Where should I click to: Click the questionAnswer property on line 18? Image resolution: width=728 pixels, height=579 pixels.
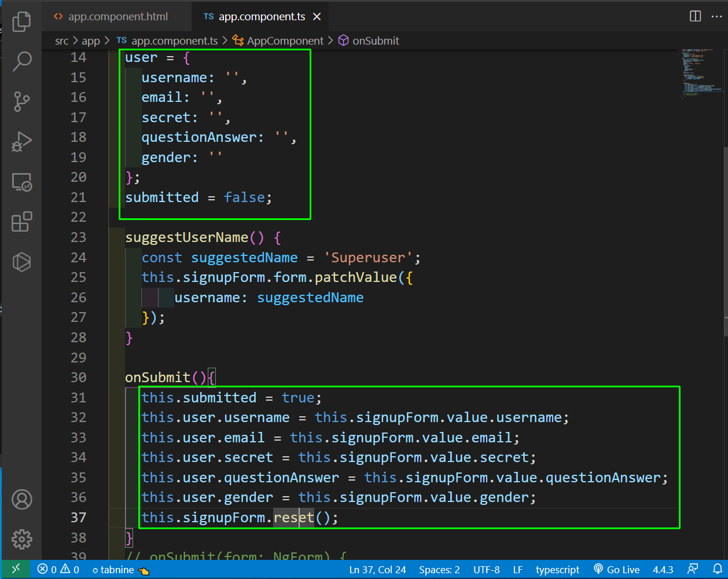(x=199, y=137)
